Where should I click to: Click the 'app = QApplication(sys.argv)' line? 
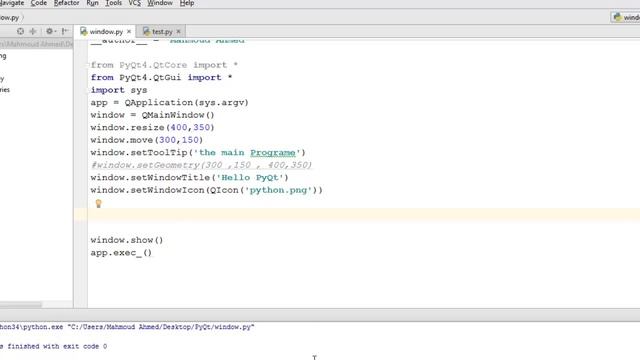[x=169, y=102]
